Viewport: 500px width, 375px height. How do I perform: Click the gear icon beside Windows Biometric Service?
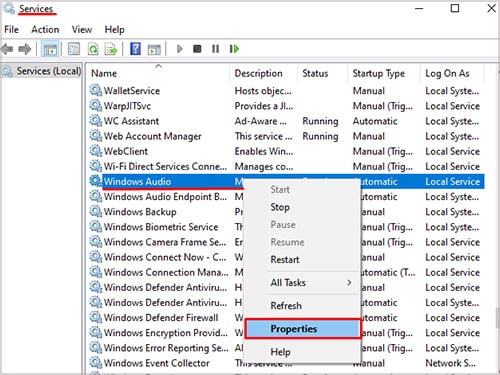pos(96,227)
